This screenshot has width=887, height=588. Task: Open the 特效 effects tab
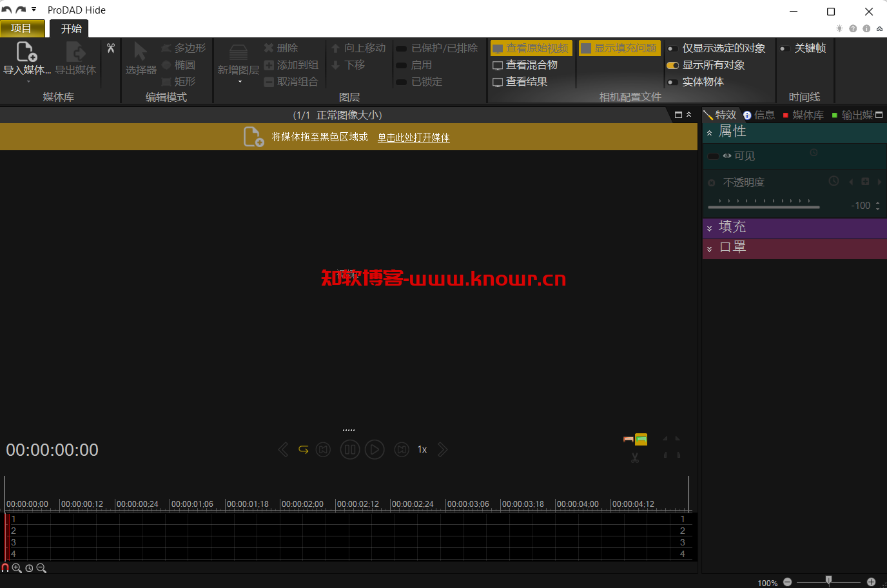(x=720, y=115)
